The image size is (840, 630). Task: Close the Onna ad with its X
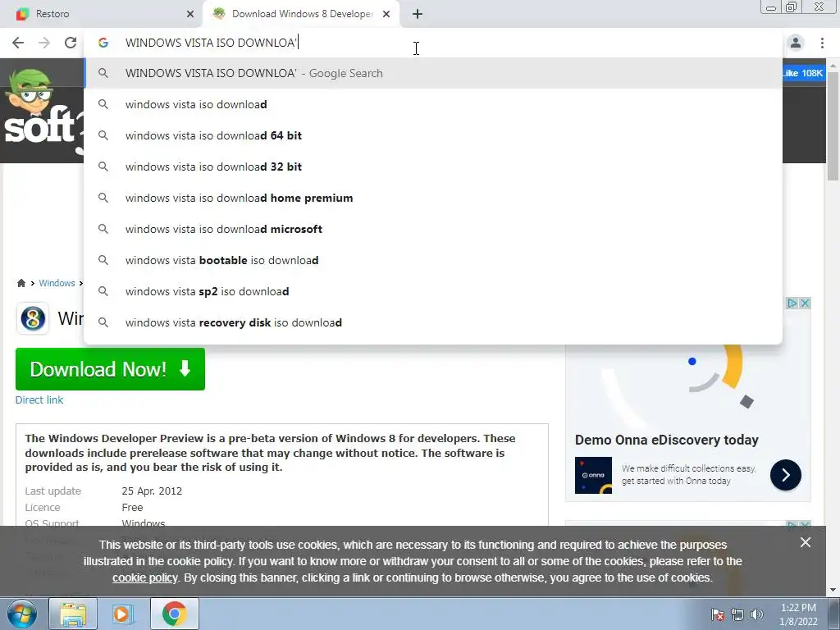[x=805, y=304]
